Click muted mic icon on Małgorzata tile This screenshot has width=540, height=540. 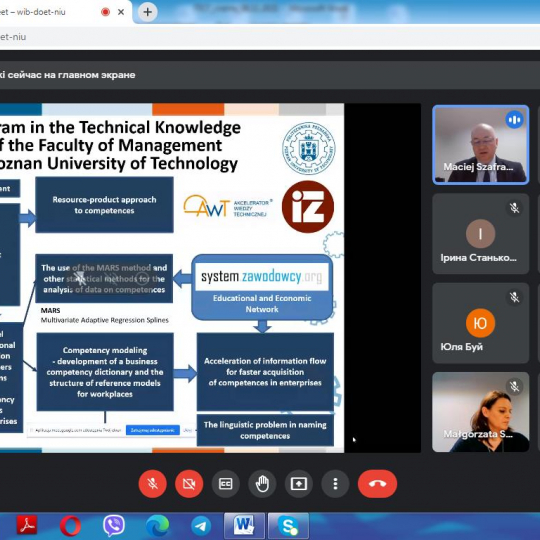(515, 386)
